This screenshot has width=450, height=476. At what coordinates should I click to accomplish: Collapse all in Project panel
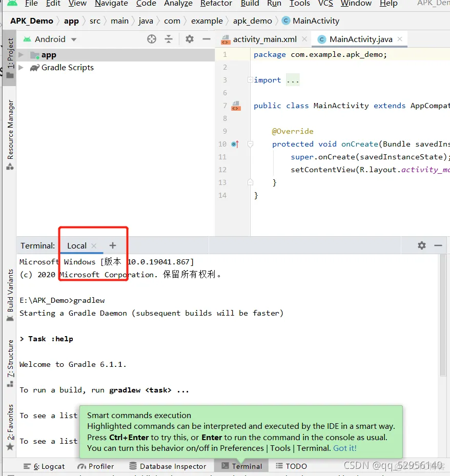coord(169,39)
